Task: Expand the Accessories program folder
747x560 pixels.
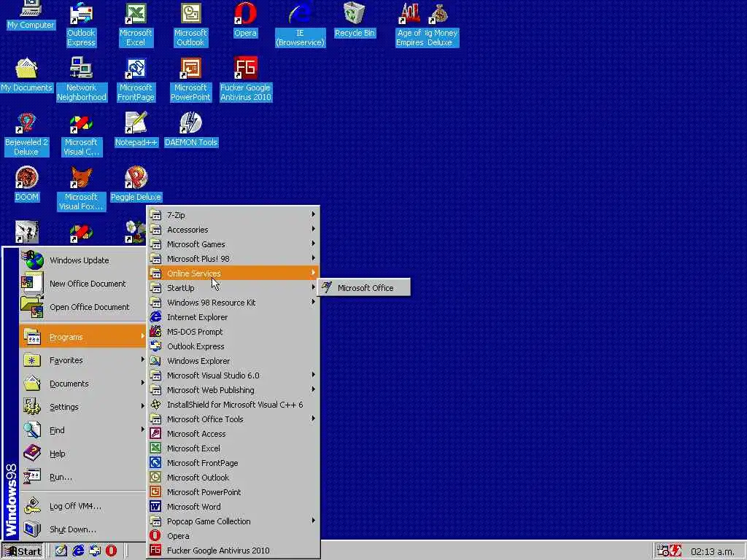Action: point(233,230)
